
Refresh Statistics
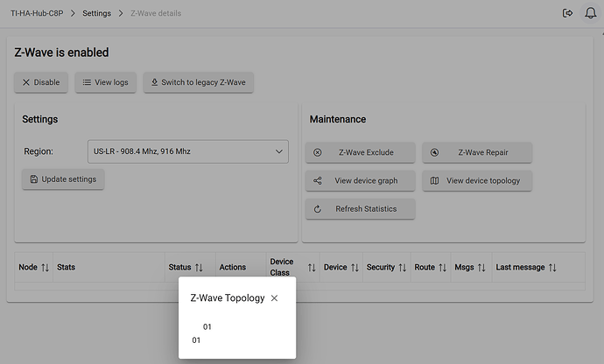tap(360, 209)
